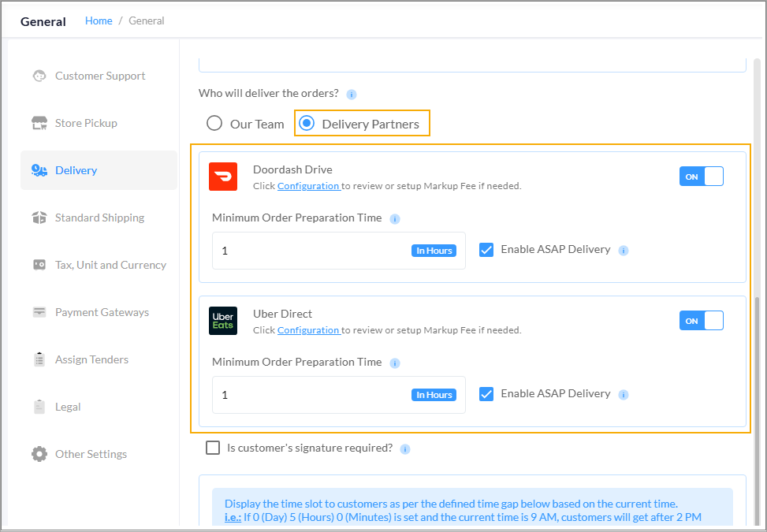Click the Doordash Drive logo
The width and height of the screenshot is (767, 532).
(223, 177)
